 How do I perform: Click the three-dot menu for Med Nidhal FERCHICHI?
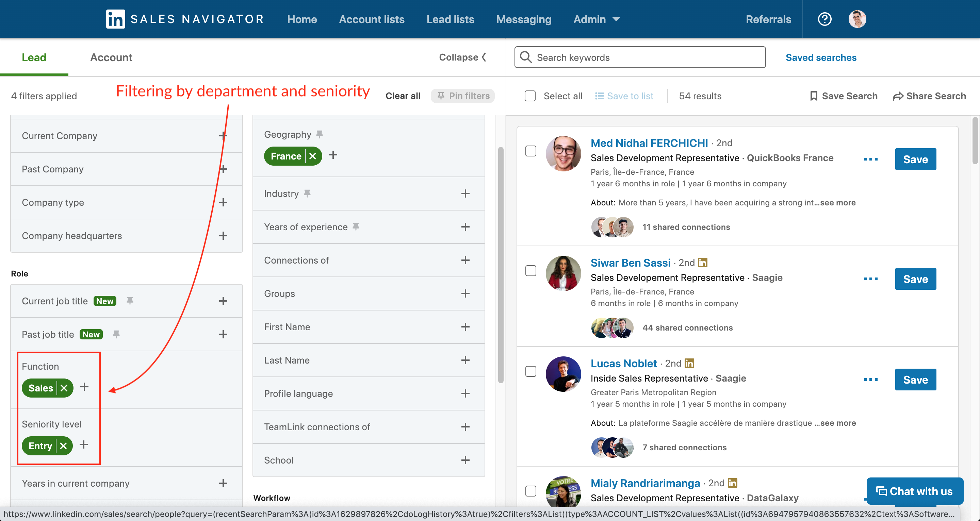871,159
